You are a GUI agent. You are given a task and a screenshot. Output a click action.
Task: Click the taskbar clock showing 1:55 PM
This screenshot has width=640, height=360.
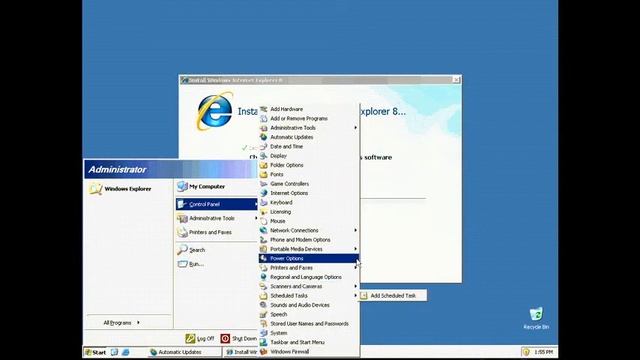tap(544, 352)
